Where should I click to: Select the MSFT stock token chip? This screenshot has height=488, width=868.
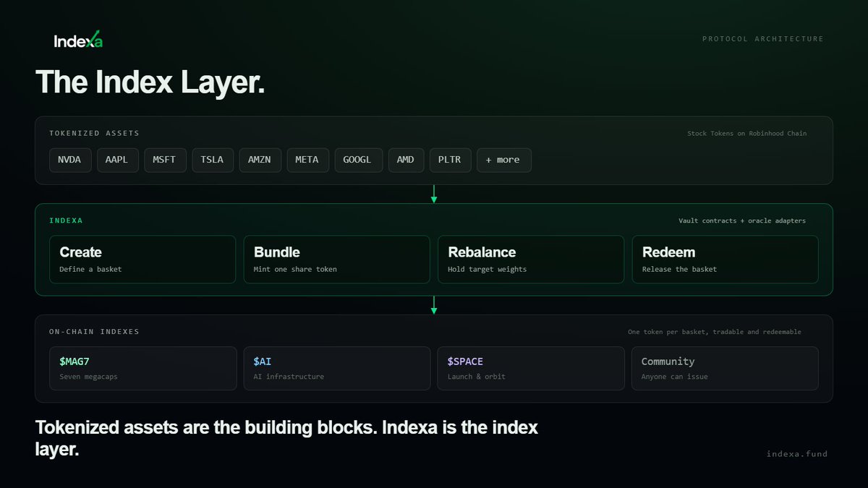coord(164,160)
